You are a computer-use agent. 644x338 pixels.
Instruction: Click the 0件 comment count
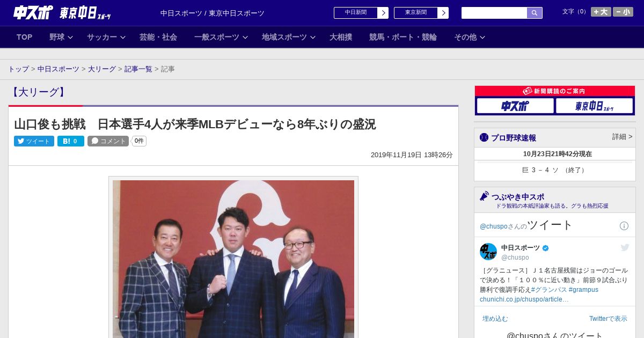[x=139, y=141]
